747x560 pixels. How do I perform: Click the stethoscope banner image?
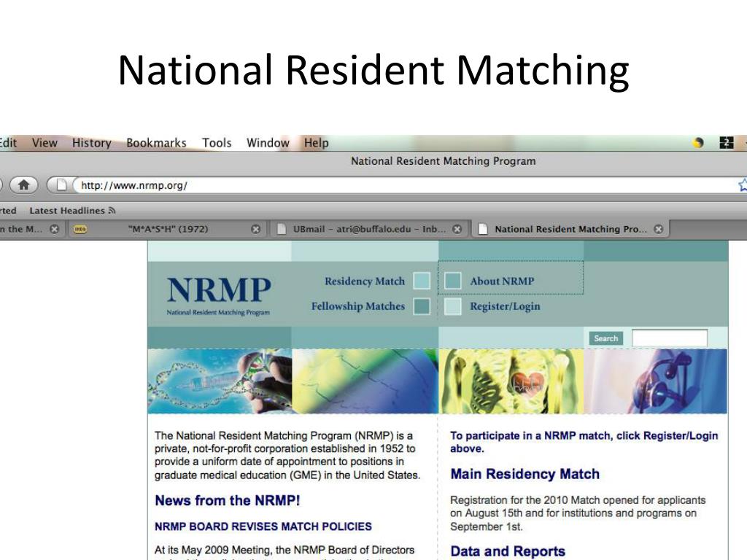pyautogui.click(x=656, y=381)
